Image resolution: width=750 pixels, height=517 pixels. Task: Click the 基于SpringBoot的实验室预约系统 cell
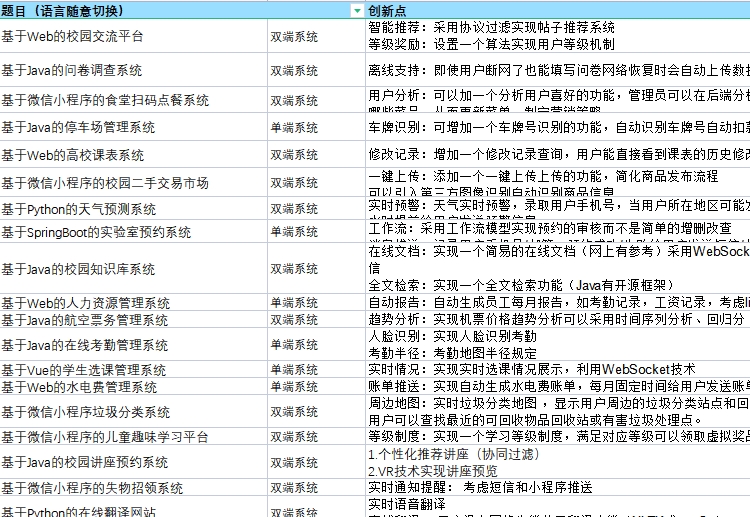pyautogui.click(x=132, y=232)
